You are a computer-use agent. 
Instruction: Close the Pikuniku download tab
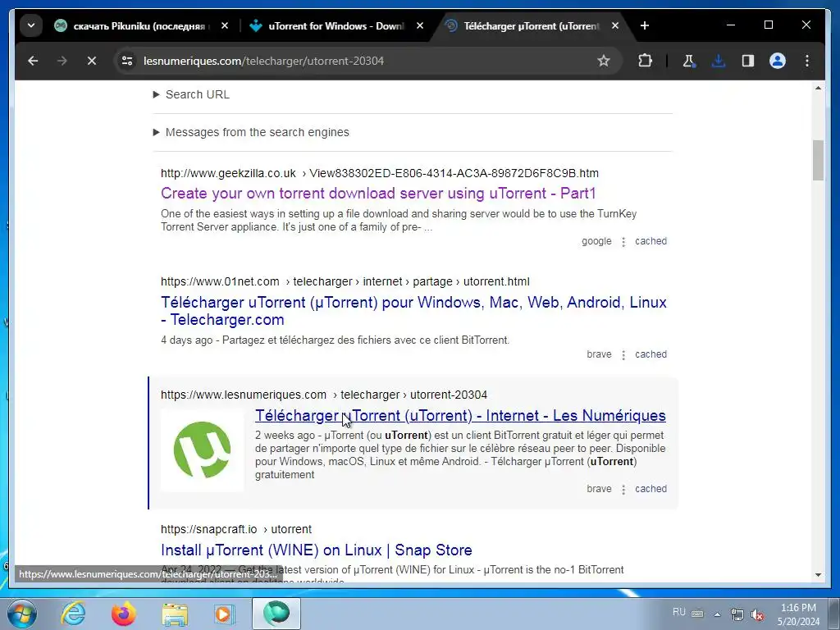coord(225,25)
